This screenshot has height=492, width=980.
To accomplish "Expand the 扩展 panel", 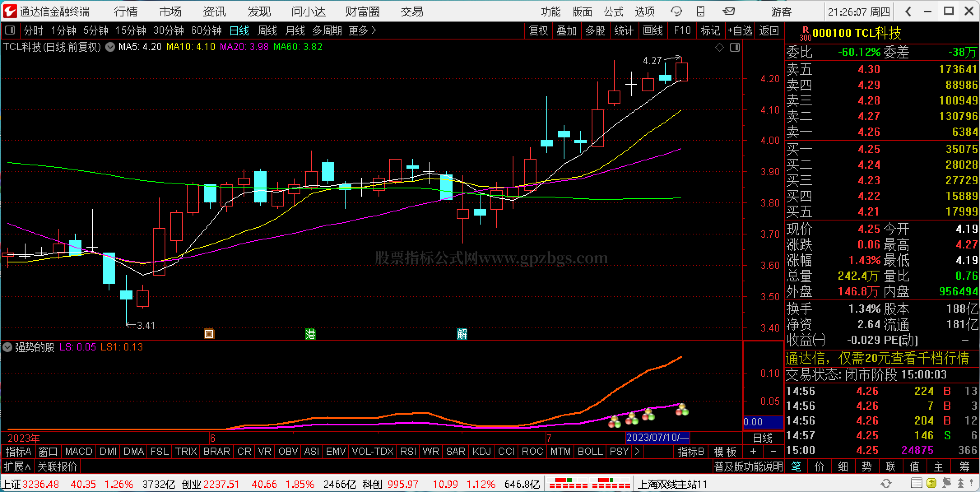I will tap(17, 466).
